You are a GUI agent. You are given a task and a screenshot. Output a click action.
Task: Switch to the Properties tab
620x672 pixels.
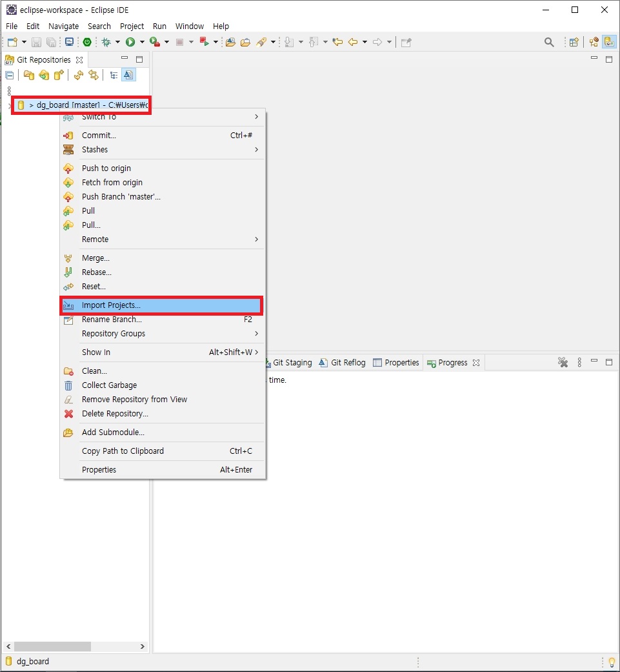tap(396, 363)
